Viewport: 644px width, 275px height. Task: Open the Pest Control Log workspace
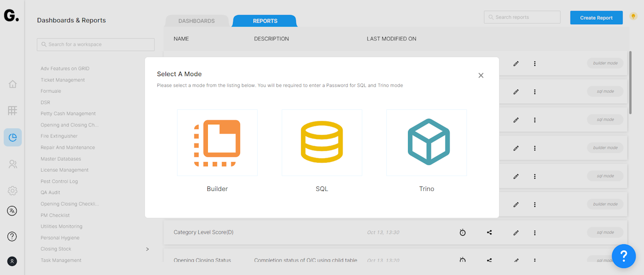tap(59, 181)
